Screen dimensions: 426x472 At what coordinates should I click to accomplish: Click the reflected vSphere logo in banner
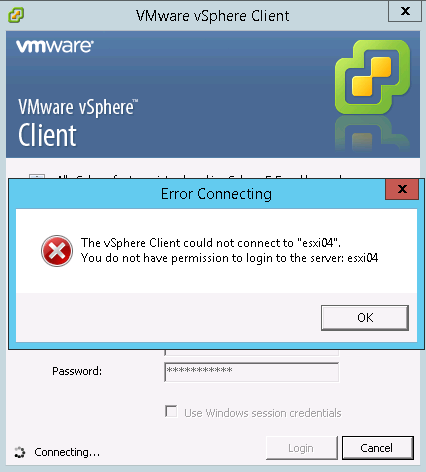[373, 134]
